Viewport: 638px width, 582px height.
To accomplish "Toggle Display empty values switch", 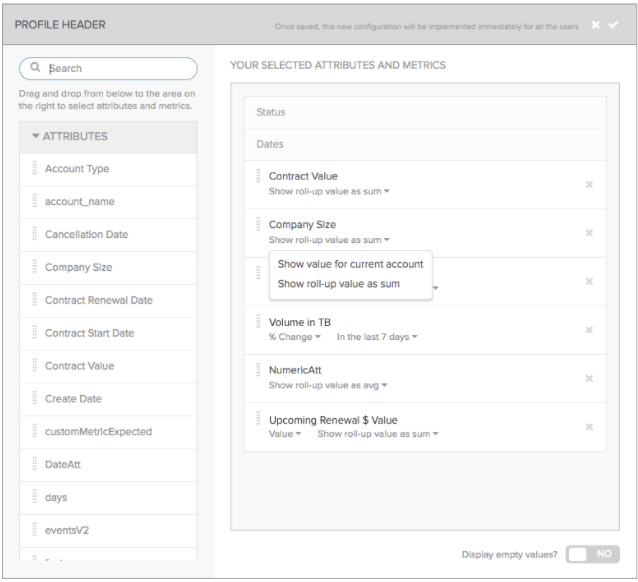I will 592,554.
